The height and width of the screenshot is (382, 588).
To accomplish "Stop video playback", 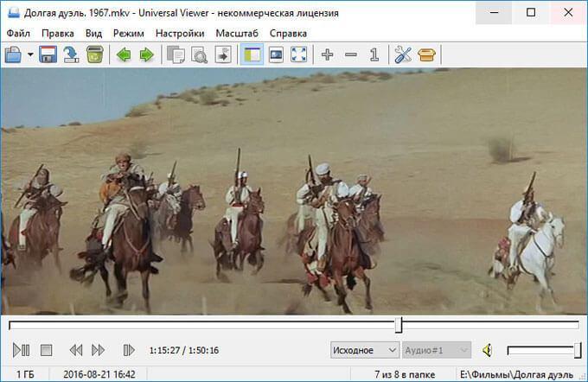I will (x=47, y=351).
